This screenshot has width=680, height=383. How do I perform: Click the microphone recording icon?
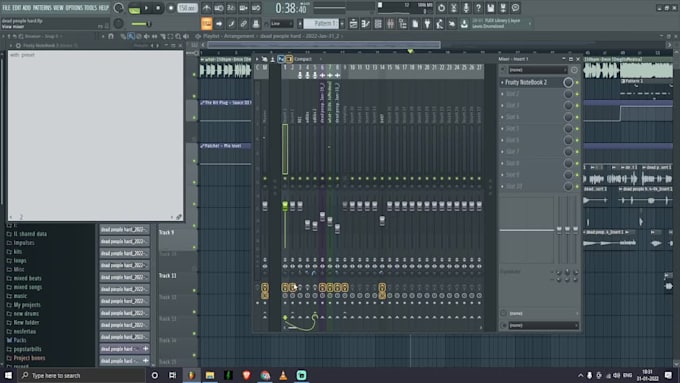[x=466, y=8]
